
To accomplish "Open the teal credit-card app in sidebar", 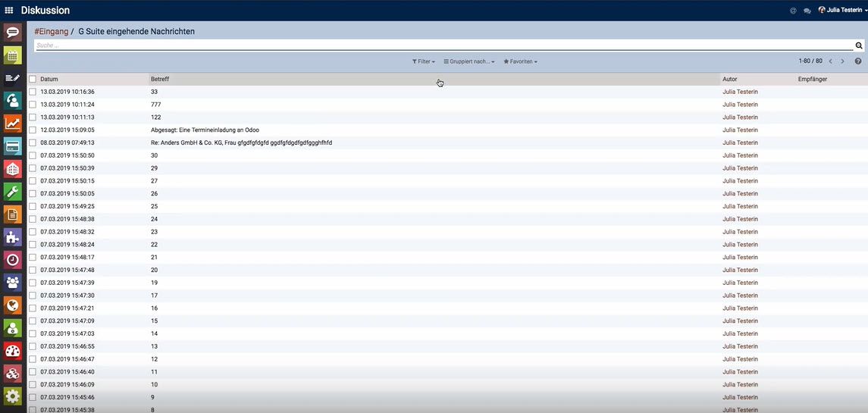I will coord(13,146).
